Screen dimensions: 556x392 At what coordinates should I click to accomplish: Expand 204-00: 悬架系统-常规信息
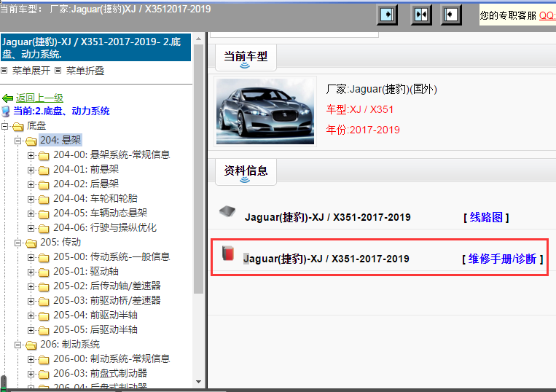point(31,155)
